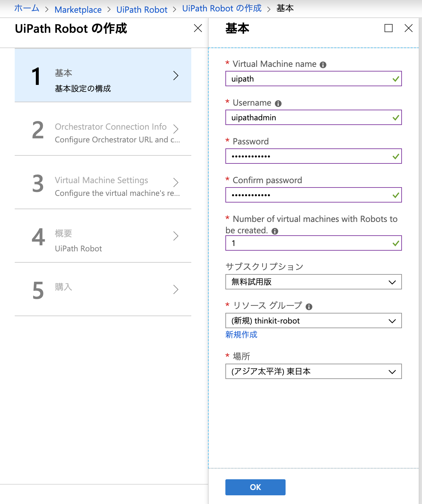Click the info icon beside Username label
The image size is (422, 504).
click(278, 104)
